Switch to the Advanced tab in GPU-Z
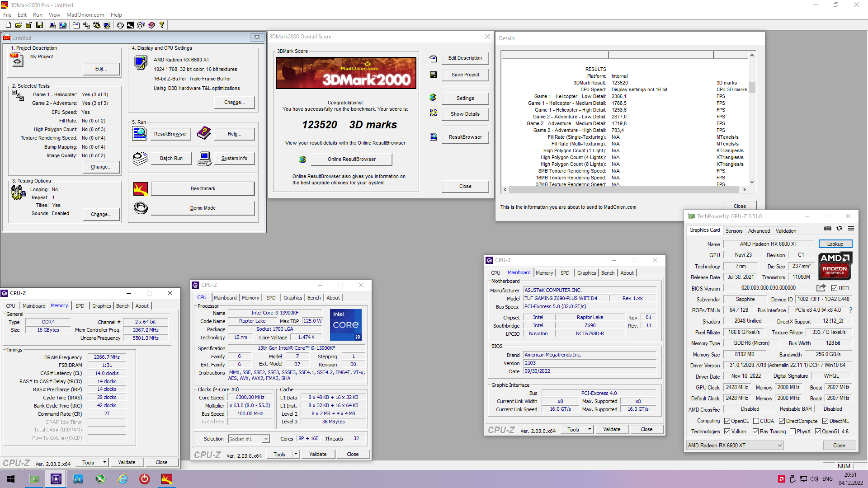The image size is (868, 488). coord(759,230)
